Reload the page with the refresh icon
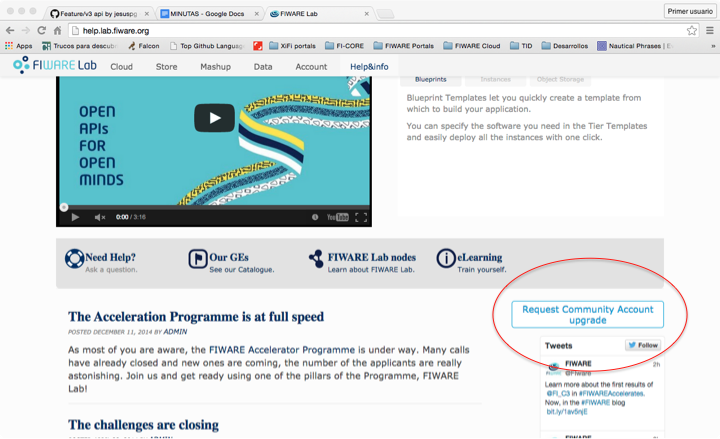Image resolution: width=720 pixels, height=439 pixels. 42,31
